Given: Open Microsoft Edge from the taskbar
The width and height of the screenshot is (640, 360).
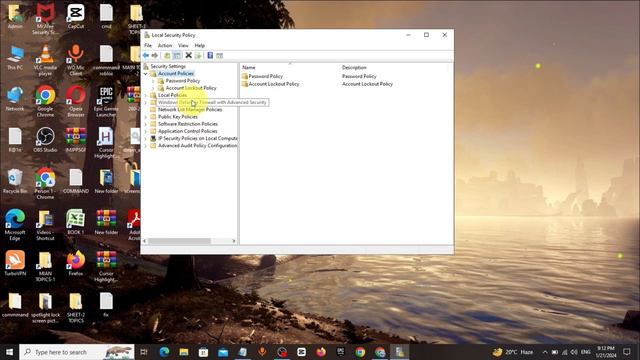Looking at the screenshot, I should tap(164, 352).
